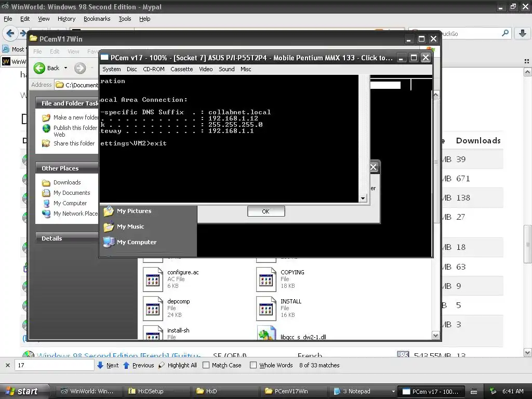Collapse the File and Folder Tasks header
This screenshot has width=532, height=399.
(x=66, y=103)
